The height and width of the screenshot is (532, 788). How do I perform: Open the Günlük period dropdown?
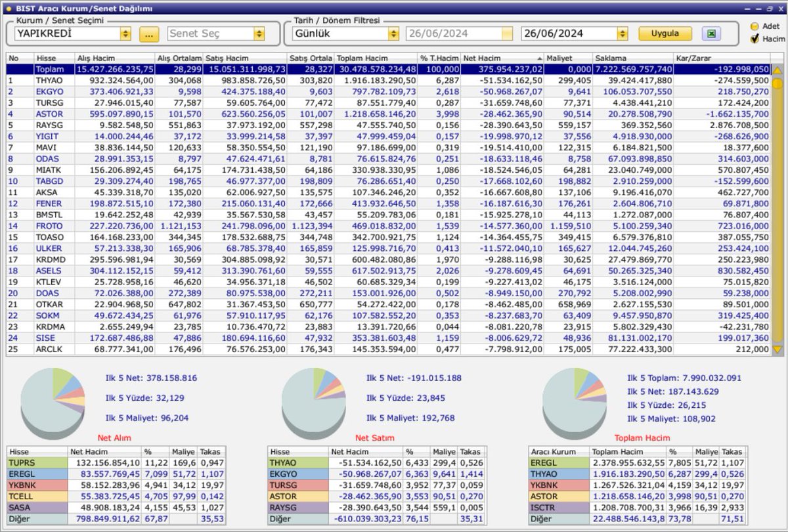[393, 33]
